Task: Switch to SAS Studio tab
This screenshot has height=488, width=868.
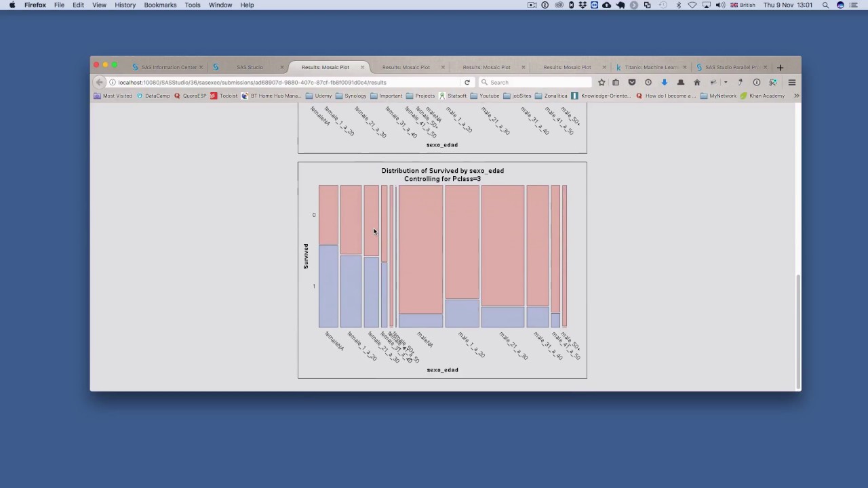Action: [x=250, y=67]
